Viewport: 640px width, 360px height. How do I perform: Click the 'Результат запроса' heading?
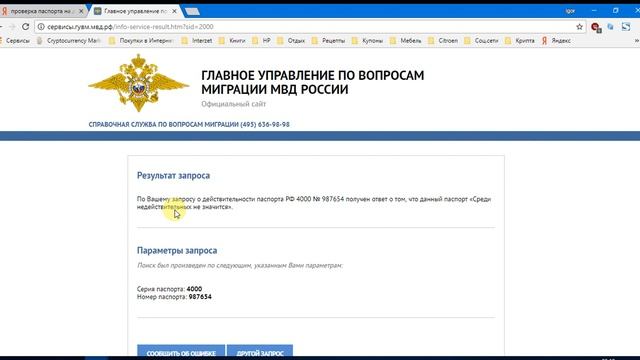point(173,176)
